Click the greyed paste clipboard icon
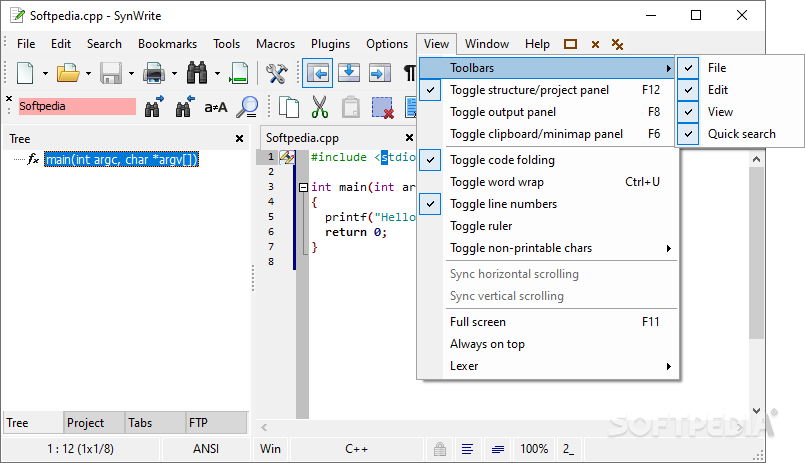The image size is (805, 463). [x=351, y=107]
